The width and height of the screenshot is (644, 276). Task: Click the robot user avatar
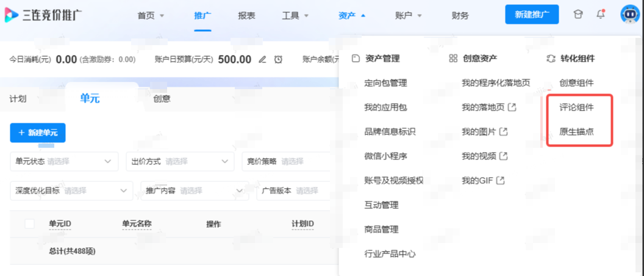(631, 15)
